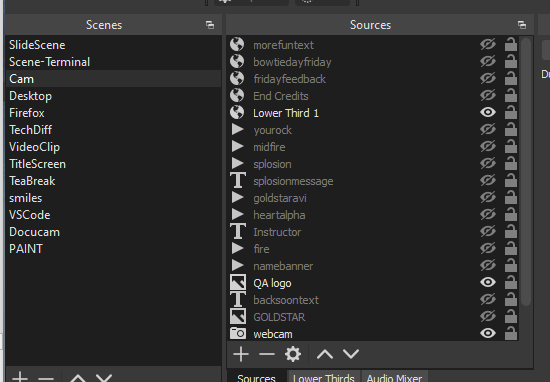550x382 pixels.
Task: Click the play icon of midfire
Action: (x=237, y=146)
